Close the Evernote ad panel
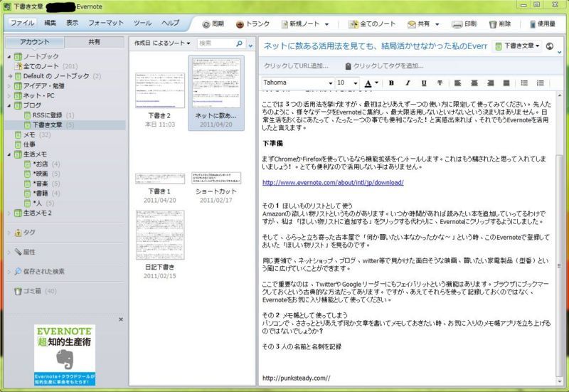This screenshot has width=569, height=392. pyautogui.click(x=121, y=319)
